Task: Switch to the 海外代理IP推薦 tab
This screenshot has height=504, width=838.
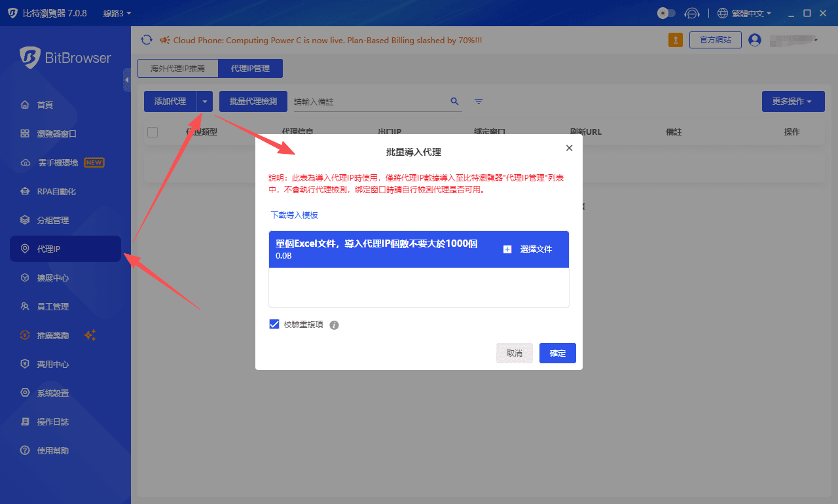Action: (x=177, y=67)
